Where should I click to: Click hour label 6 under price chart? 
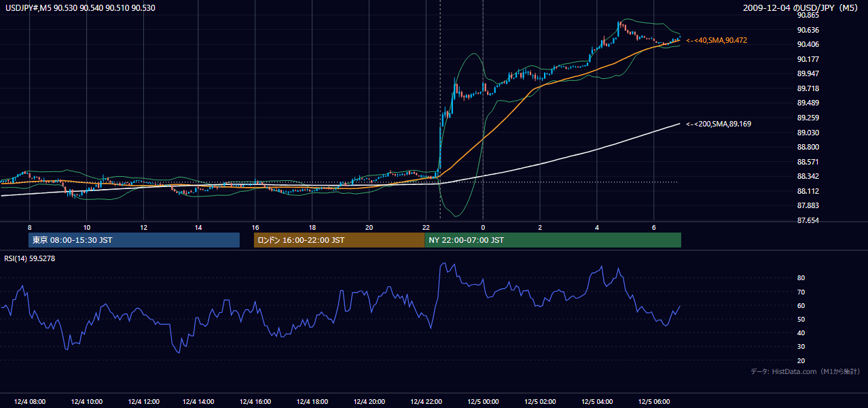click(653, 227)
